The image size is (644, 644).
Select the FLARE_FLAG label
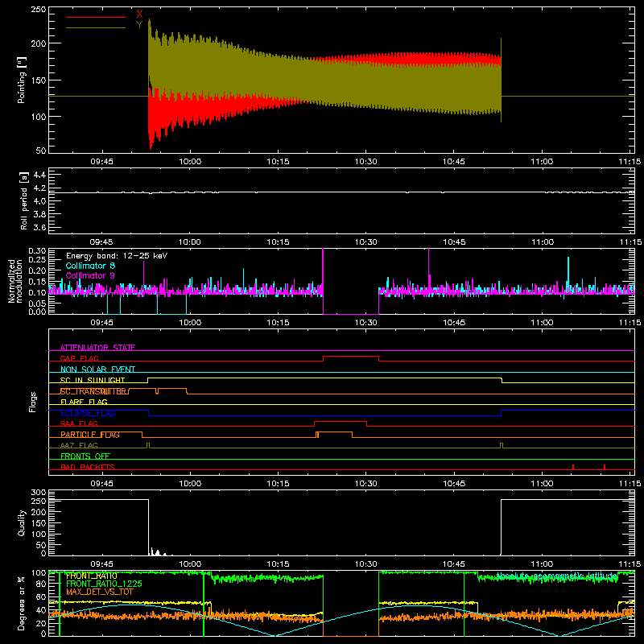click(84, 402)
